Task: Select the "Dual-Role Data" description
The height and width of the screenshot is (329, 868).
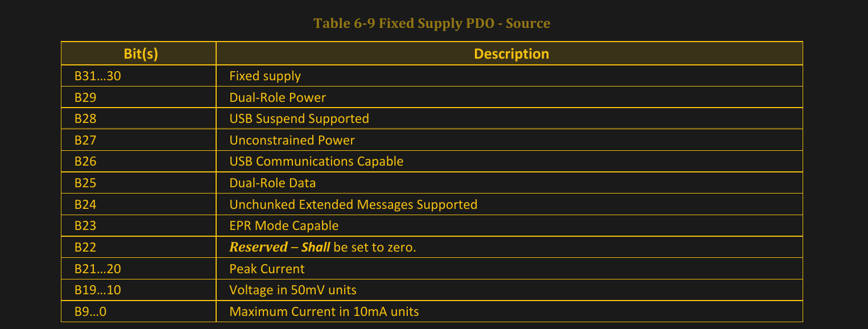Action: (x=272, y=183)
